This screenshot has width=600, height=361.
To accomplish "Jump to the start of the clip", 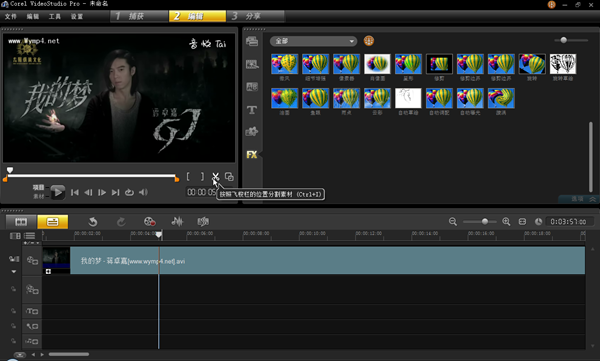I will 75,192.
